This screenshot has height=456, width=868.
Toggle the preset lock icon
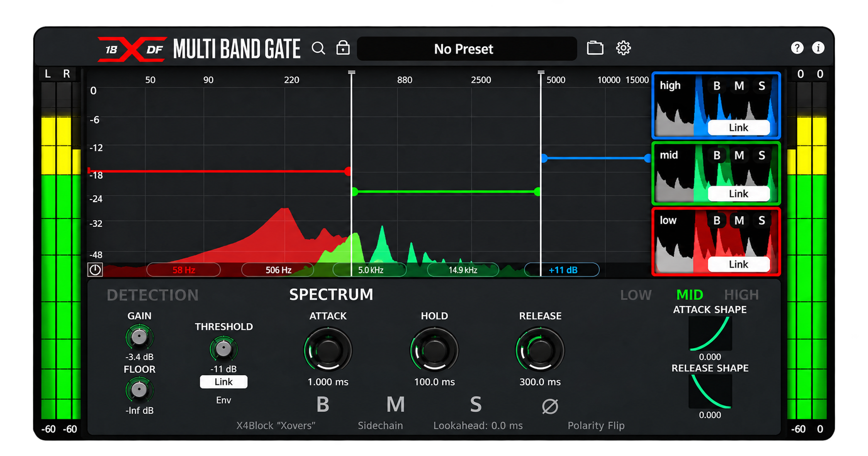click(343, 48)
